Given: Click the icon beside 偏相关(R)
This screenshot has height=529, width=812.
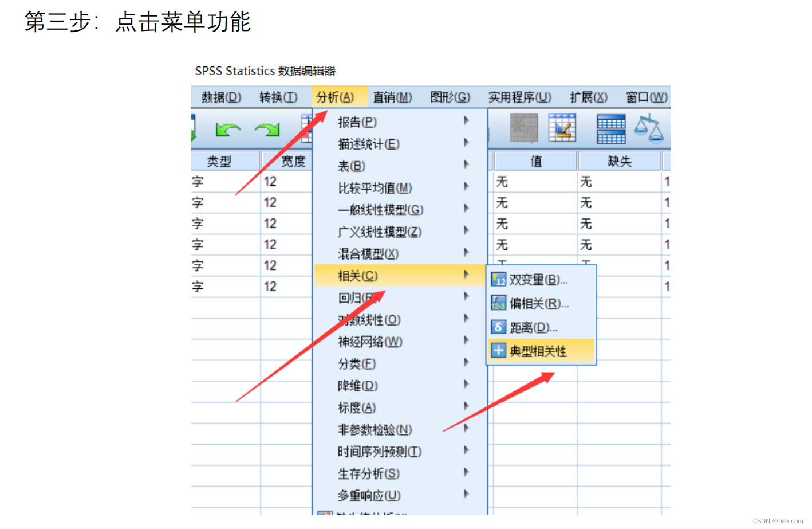Looking at the screenshot, I should (x=499, y=303).
